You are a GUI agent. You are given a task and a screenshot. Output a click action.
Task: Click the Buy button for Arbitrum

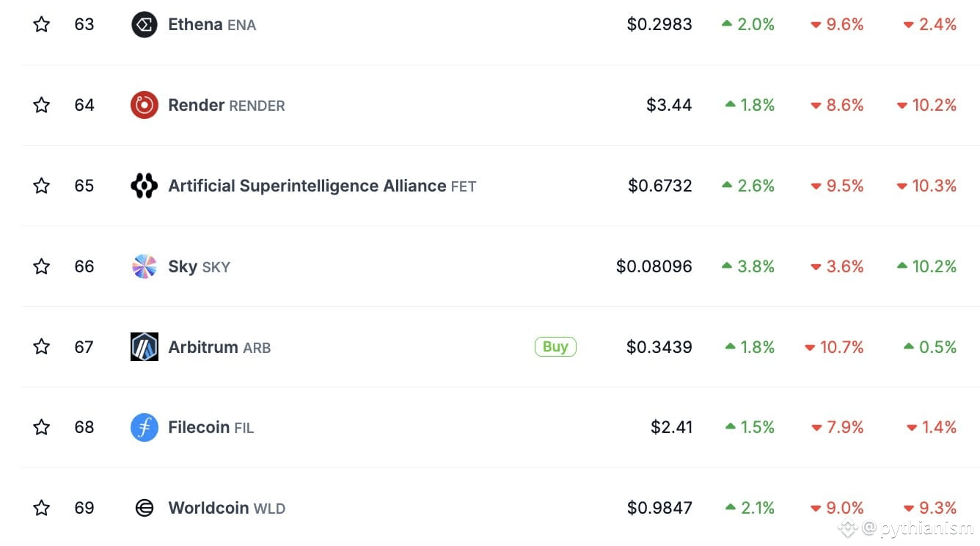tap(555, 346)
